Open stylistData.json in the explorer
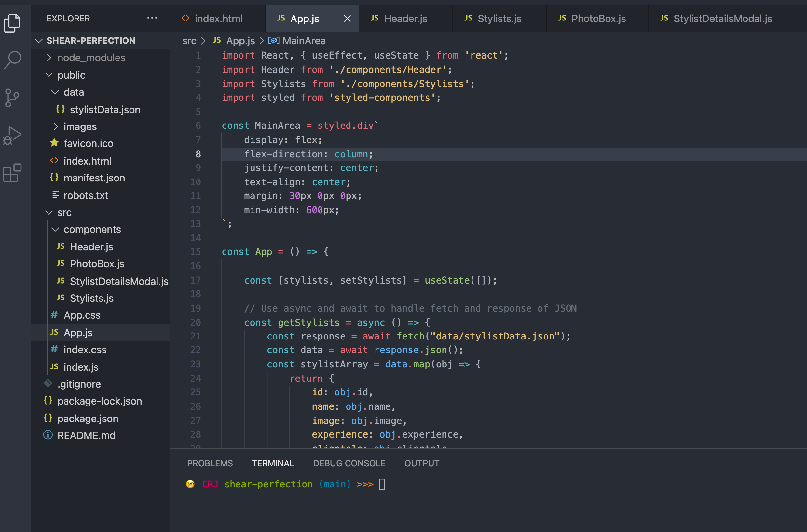The height and width of the screenshot is (532, 807). [104, 110]
